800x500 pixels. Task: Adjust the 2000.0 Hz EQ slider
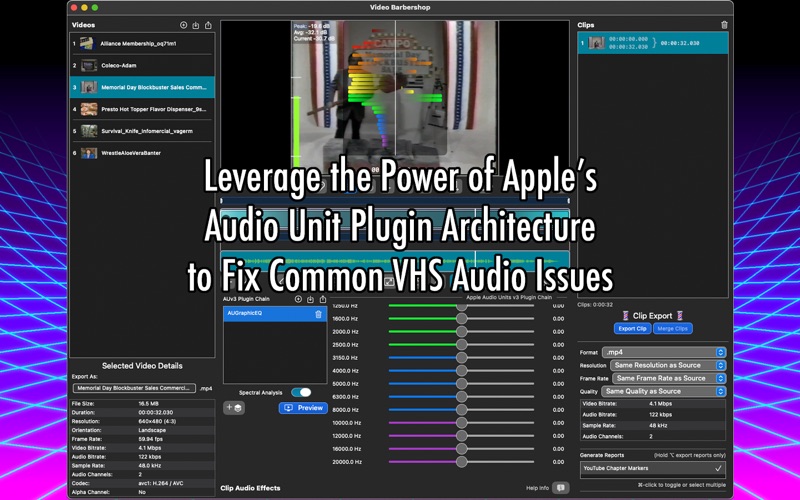pos(461,332)
